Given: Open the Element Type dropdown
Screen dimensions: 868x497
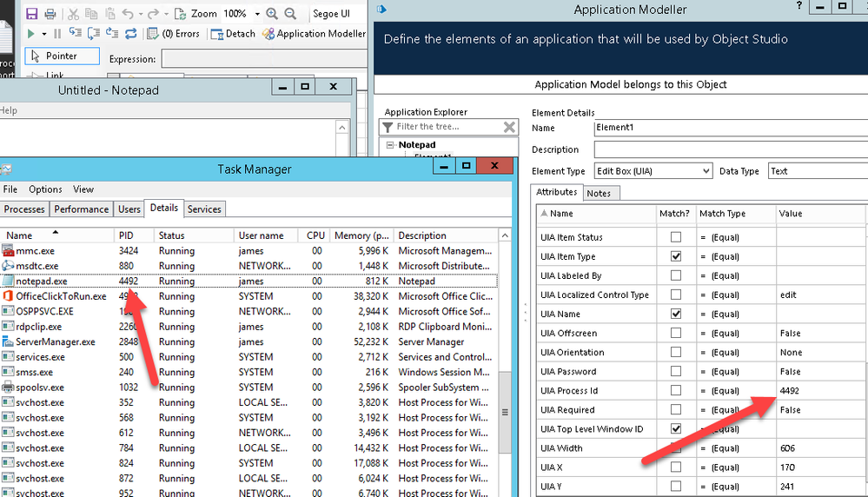Looking at the screenshot, I should click(705, 171).
